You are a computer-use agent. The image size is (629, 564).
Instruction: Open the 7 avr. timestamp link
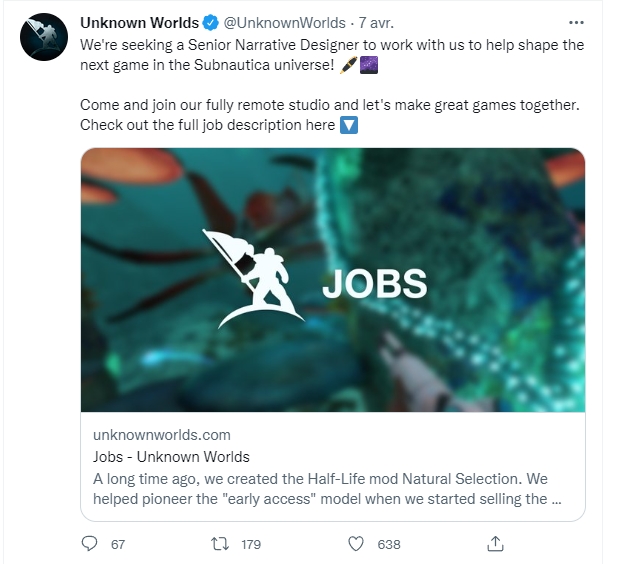coord(376,23)
